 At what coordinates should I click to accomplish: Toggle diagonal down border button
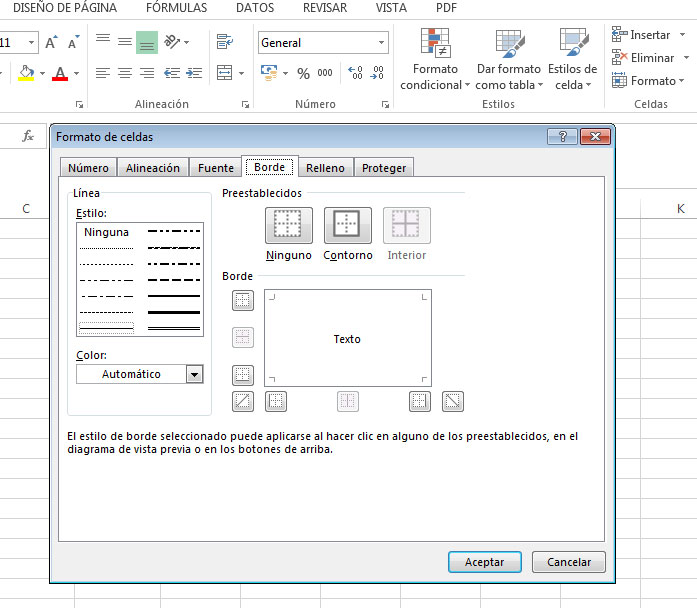tap(453, 401)
